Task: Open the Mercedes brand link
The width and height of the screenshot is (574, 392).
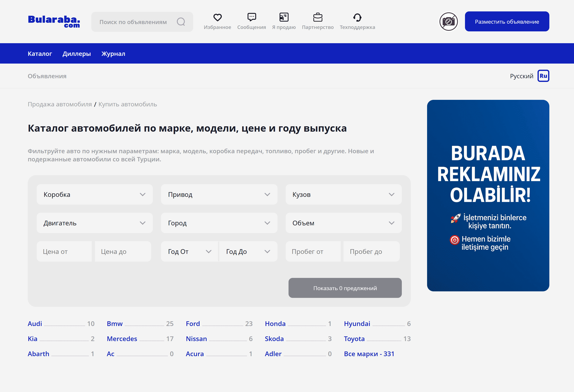Action: click(122, 339)
